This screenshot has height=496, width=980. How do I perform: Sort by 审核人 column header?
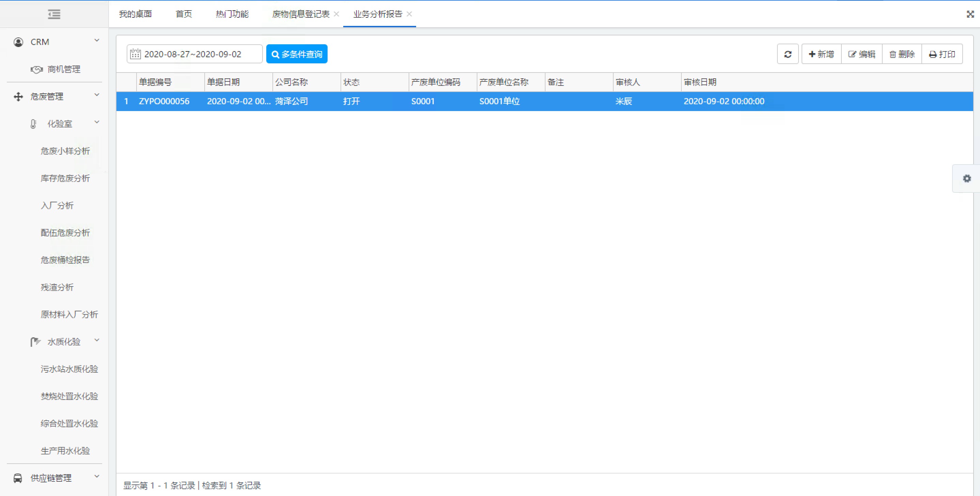(647, 82)
